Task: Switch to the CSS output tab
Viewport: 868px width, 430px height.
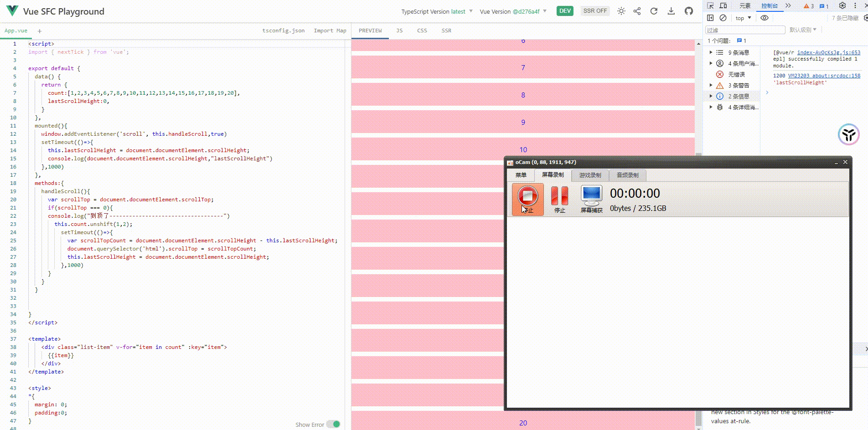Action: (422, 31)
